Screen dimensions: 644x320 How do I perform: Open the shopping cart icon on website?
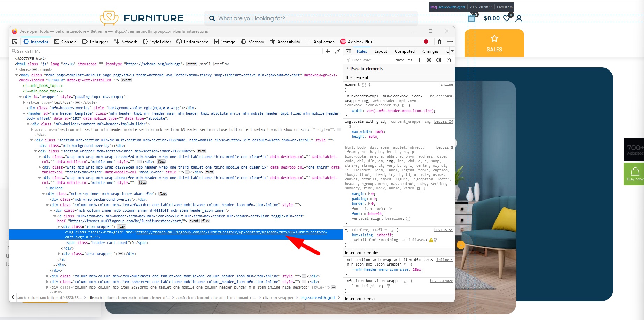pyautogui.click(x=471, y=18)
